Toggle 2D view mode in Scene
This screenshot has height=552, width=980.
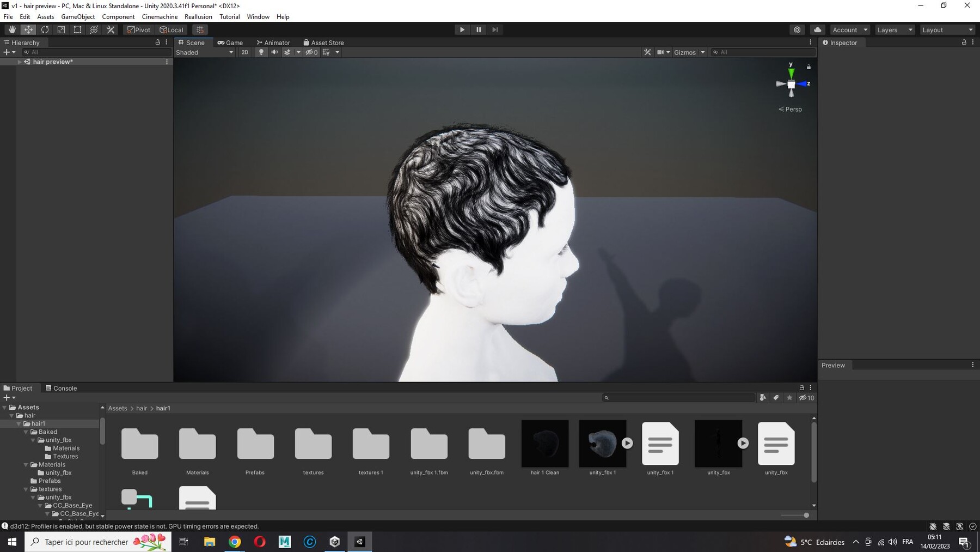point(245,52)
